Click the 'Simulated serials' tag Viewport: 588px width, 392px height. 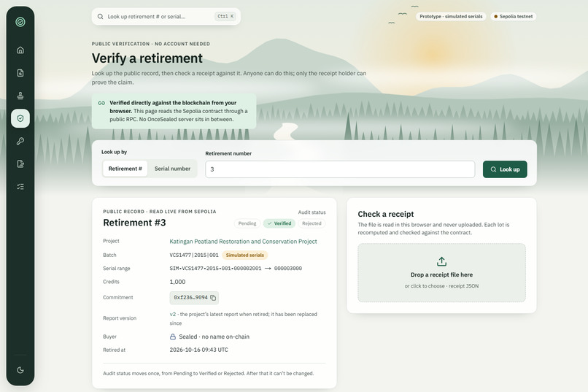[x=245, y=255]
